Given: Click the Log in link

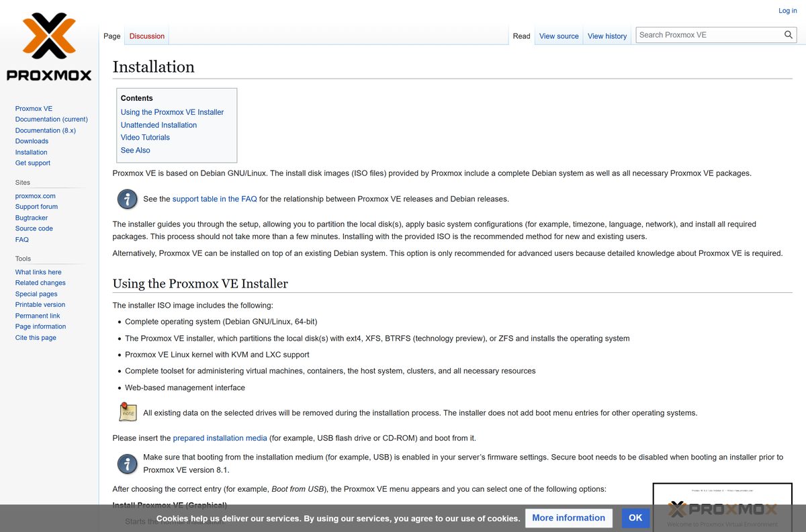Looking at the screenshot, I should tap(788, 11).
